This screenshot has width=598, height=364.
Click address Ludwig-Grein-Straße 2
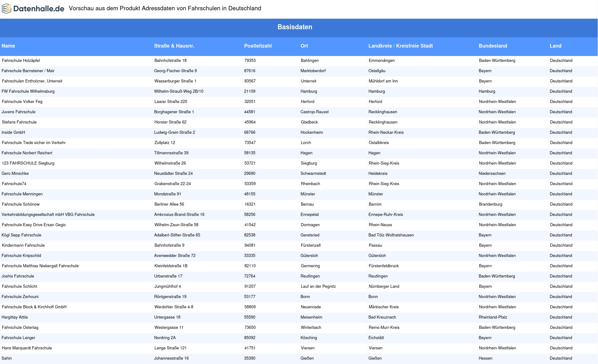tap(174, 132)
